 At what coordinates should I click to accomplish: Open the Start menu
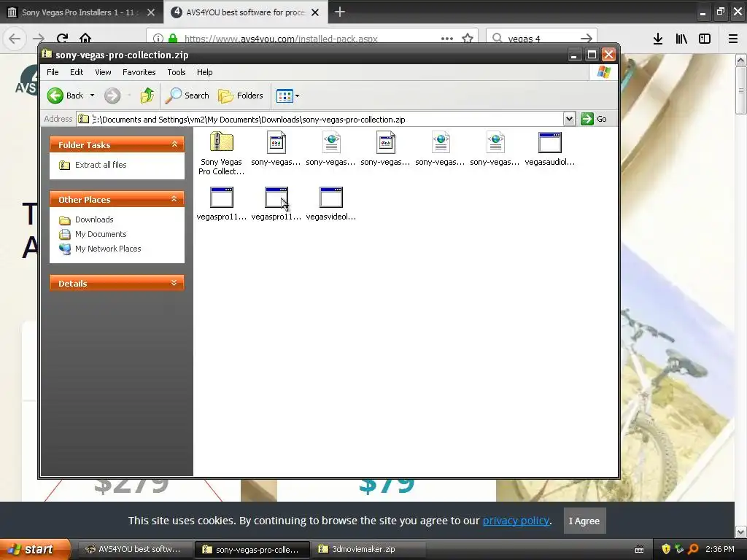(x=34, y=549)
